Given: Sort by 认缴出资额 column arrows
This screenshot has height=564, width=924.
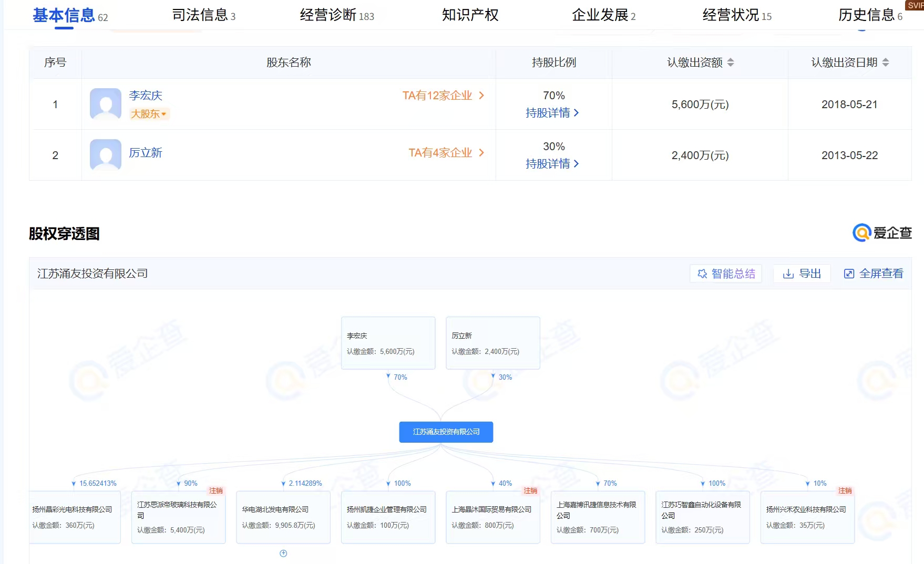Looking at the screenshot, I should click(731, 62).
